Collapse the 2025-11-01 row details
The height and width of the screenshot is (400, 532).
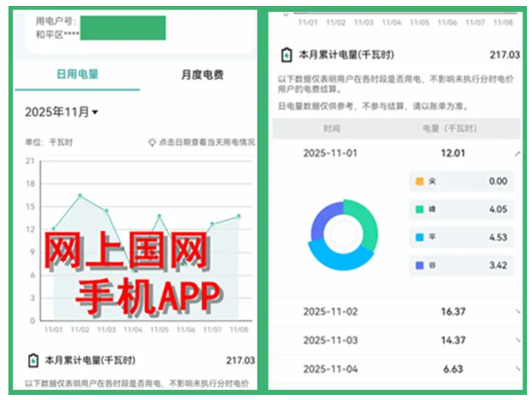517,153
